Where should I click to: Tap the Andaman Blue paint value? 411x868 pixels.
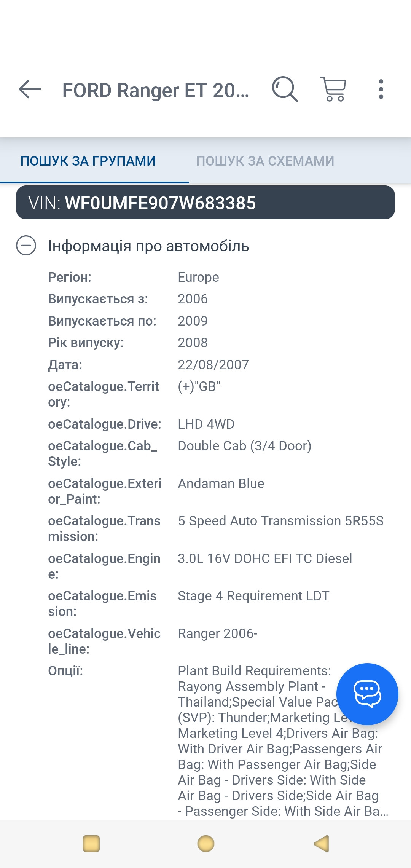pos(221,483)
